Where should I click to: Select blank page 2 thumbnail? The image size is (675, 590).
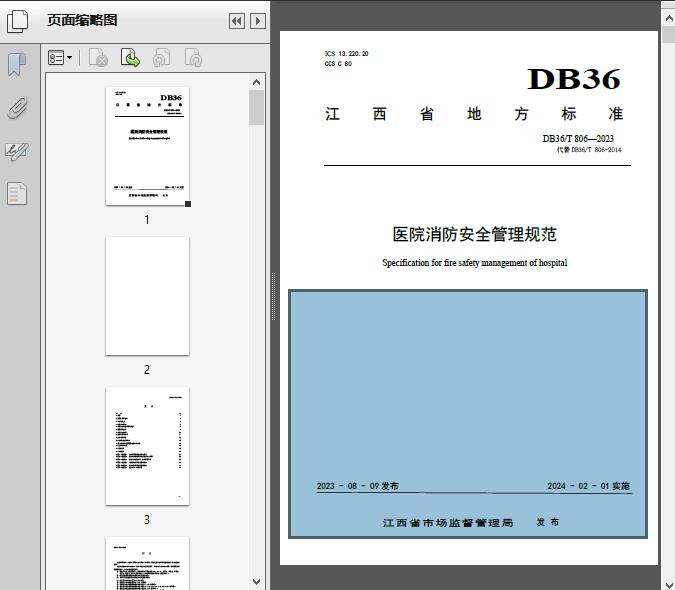pos(147,296)
